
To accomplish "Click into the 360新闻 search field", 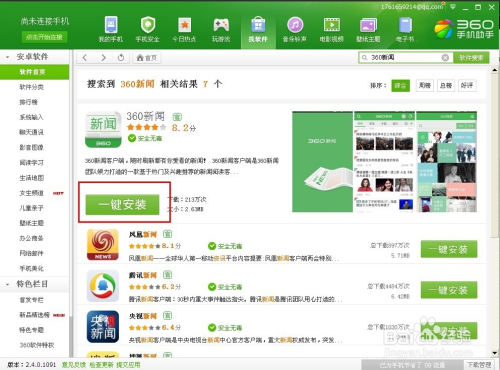I will tap(405, 58).
